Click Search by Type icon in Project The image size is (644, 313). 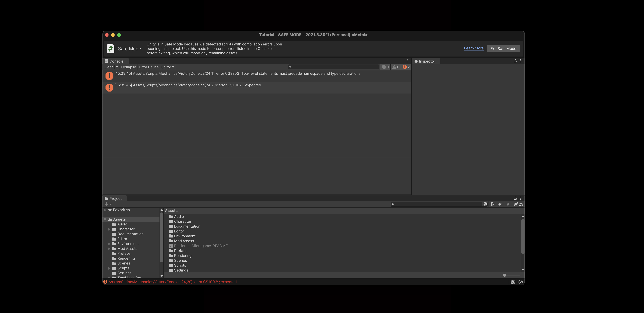tap(492, 204)
